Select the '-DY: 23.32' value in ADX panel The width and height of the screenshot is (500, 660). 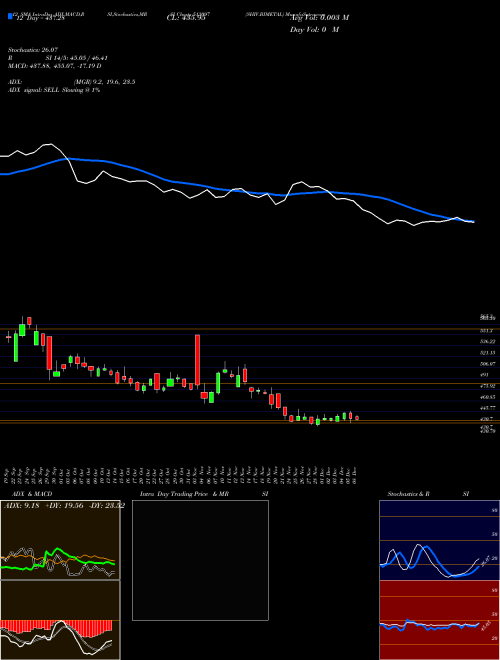pyautogui.click(x=106, y=506)
